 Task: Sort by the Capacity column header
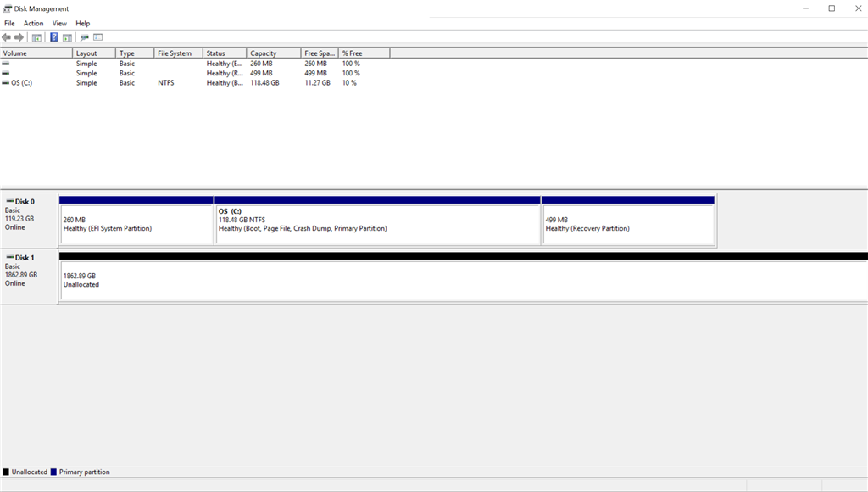(x=274, y=53)
